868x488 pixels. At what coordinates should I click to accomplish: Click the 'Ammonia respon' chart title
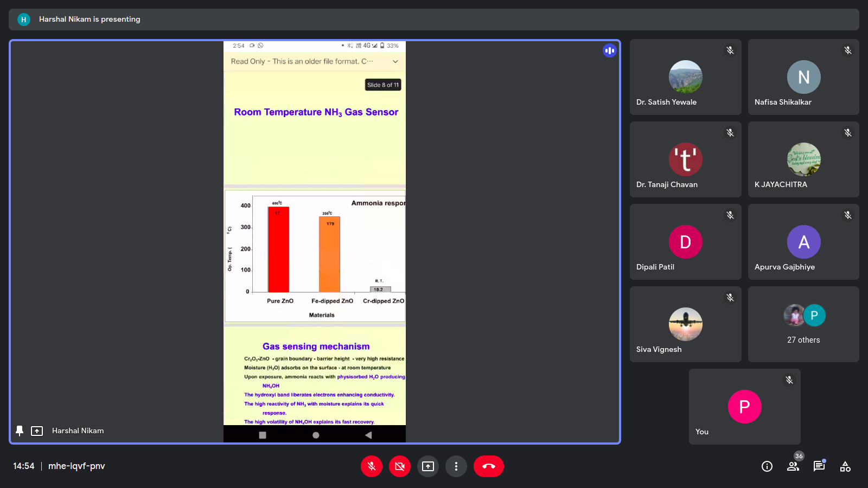tap(378, 203)
